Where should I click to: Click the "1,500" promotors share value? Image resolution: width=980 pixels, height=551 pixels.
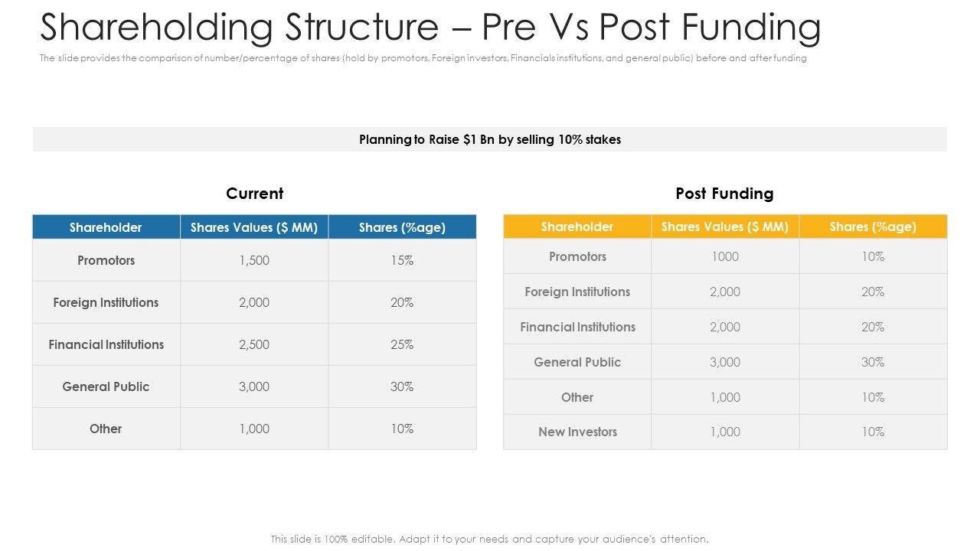coord(254,260)
